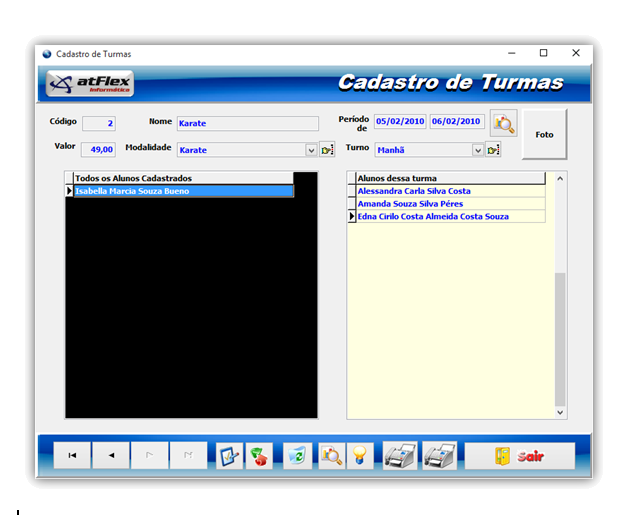Image resolution: width=631 pixels, height=515 pixels.
Task: Click the Valor field showing 49,00
Action: [x=98, y=150]
